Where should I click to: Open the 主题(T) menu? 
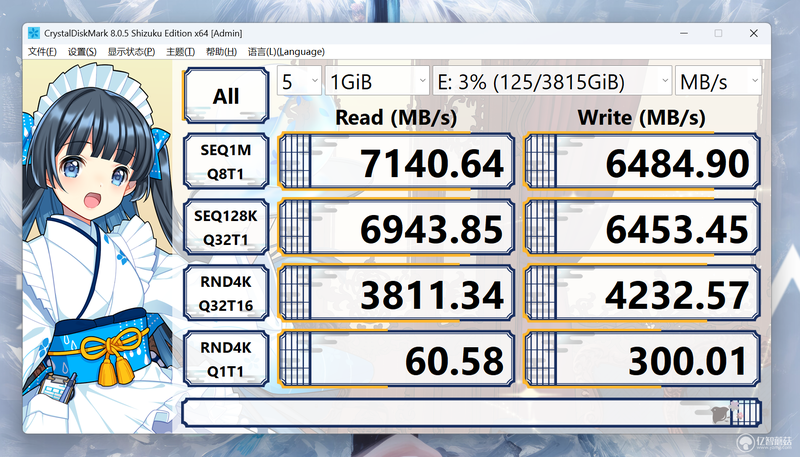coord(180,52)
